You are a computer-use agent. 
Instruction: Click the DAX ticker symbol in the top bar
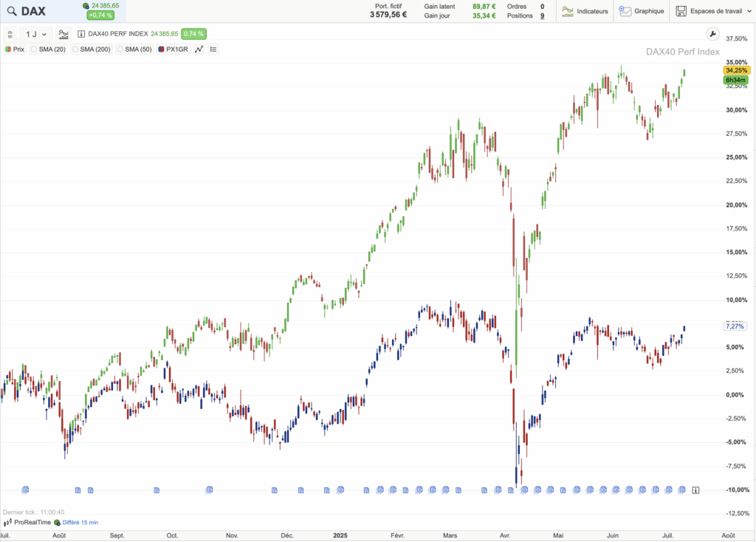(33, 11)
